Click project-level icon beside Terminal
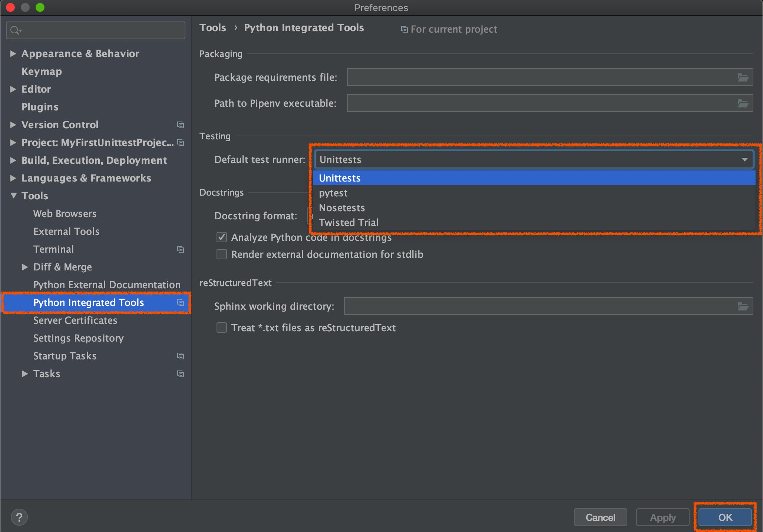Image resolution: width=763 pixels, height=532 pixels. click(181, 249)
